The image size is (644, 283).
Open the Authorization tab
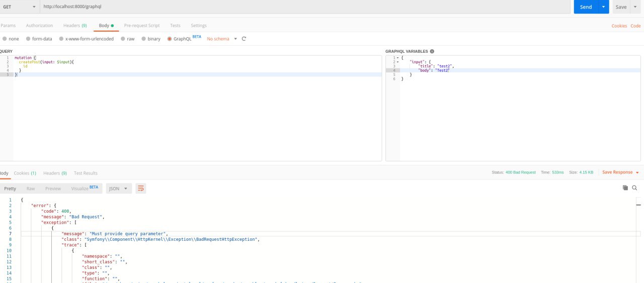click(39, 25)
